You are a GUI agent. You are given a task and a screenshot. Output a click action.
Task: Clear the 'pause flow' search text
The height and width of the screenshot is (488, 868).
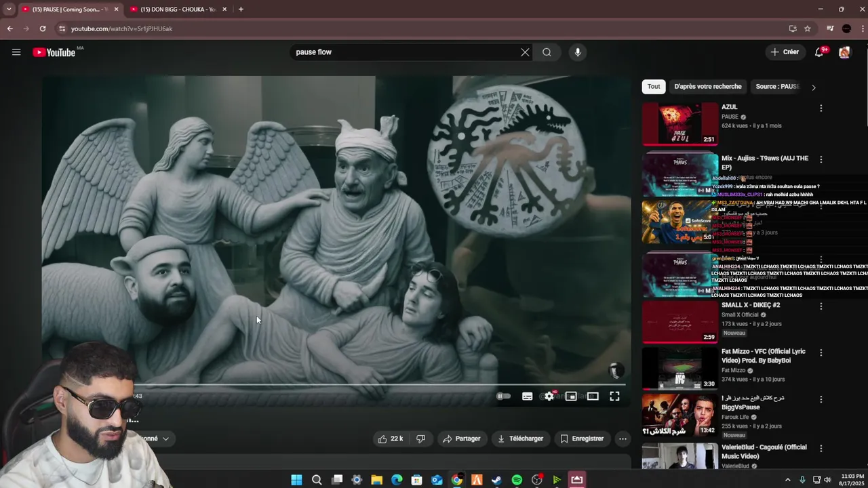[x=525, y=52]
